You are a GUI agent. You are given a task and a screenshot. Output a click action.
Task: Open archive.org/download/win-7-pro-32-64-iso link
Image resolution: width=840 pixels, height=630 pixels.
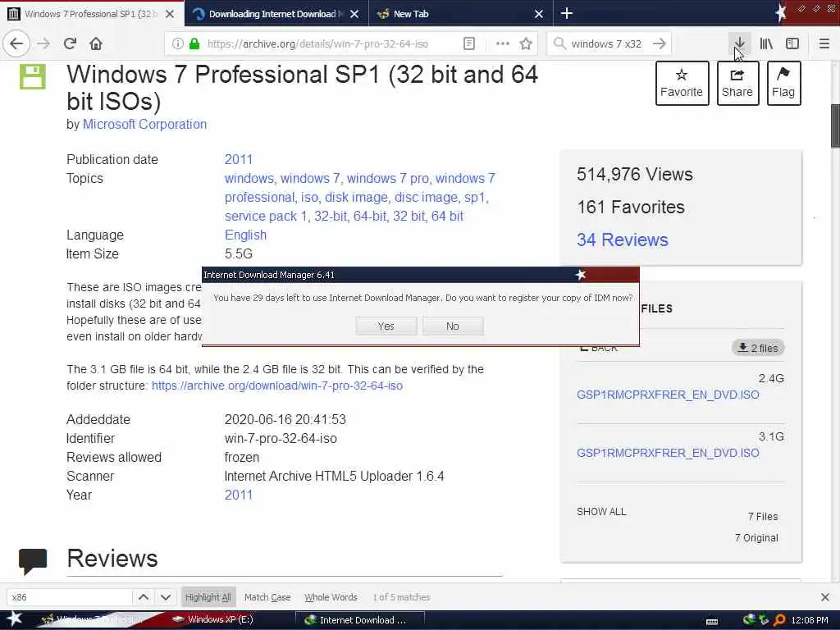pos(277,386)
